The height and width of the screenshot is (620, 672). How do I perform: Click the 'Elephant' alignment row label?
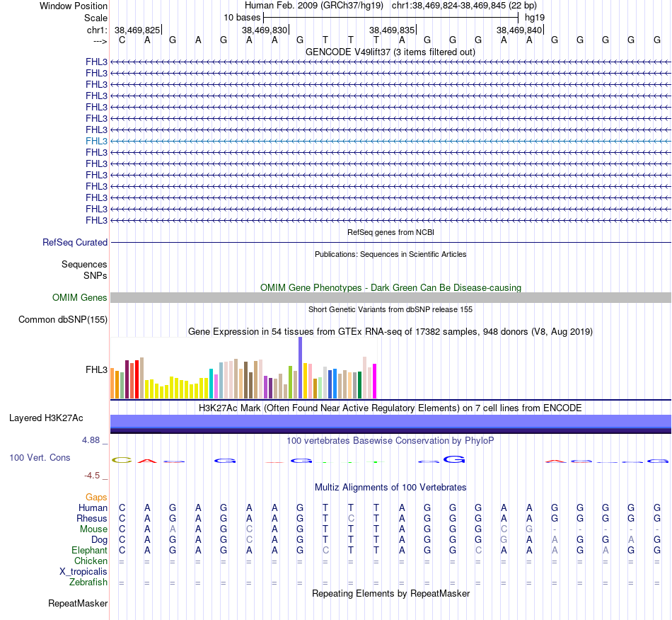point(90,550)
